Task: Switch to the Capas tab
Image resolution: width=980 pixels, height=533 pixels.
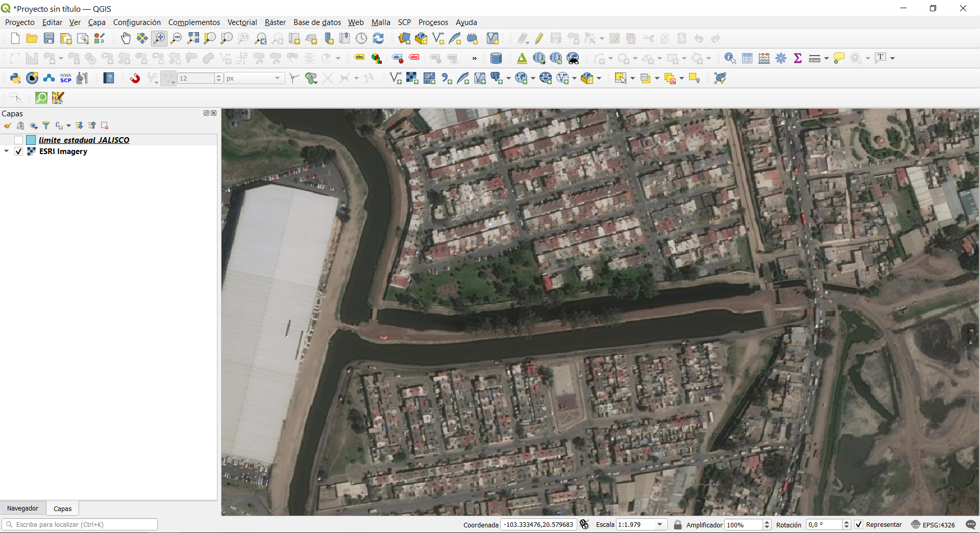Action: 62,509
